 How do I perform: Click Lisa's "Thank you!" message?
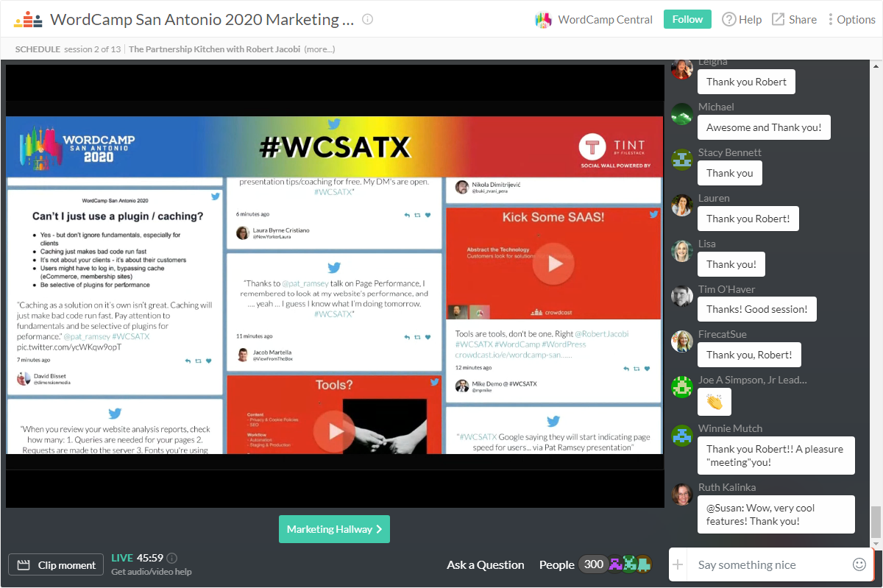(731, 264)
